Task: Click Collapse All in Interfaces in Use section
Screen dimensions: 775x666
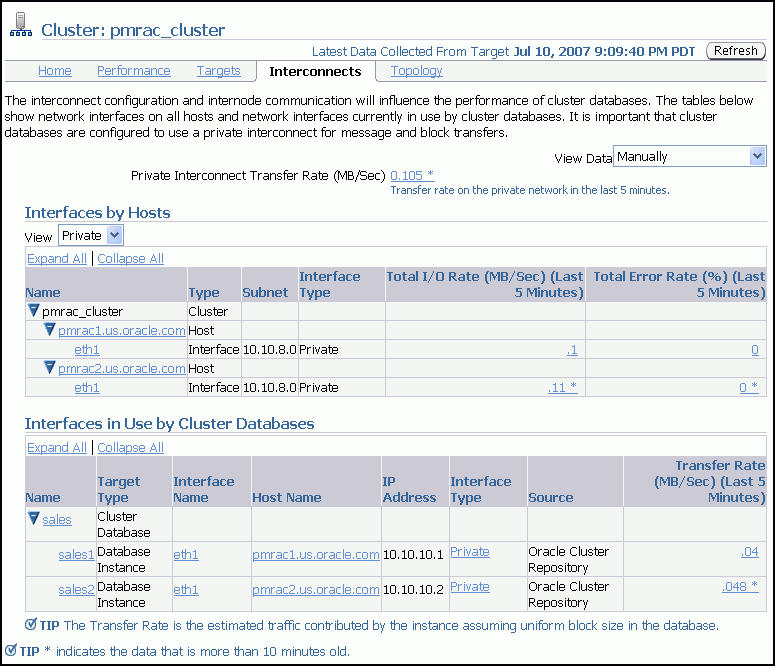Action: point(130,448)
